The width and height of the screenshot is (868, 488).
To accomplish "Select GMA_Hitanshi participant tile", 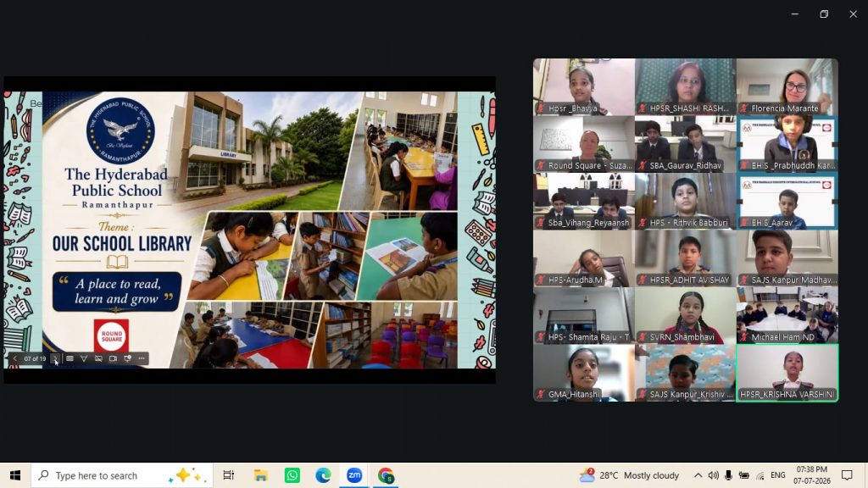I will point(584,373).
